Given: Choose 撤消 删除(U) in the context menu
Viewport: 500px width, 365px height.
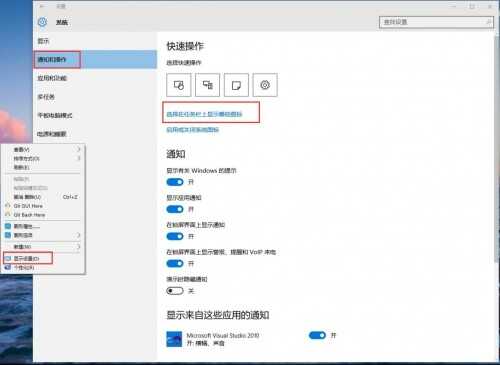Looking at the screenshot, I should click(43, 197).
